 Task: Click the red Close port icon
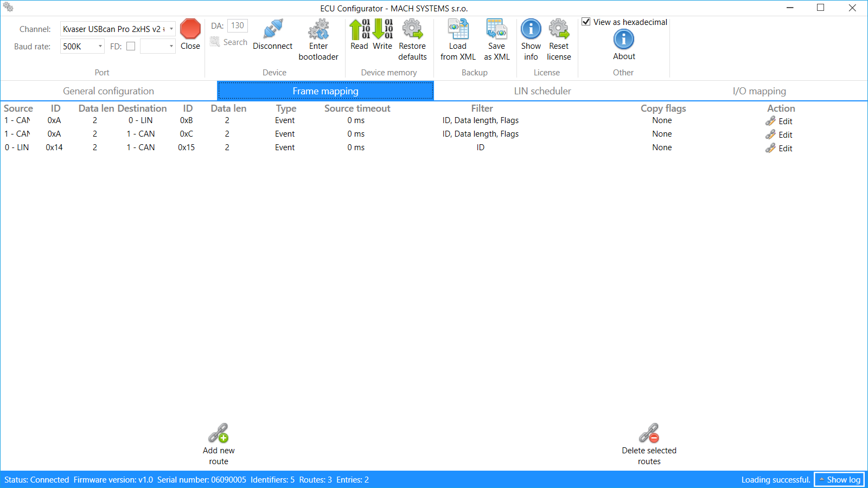click(190, 30)
